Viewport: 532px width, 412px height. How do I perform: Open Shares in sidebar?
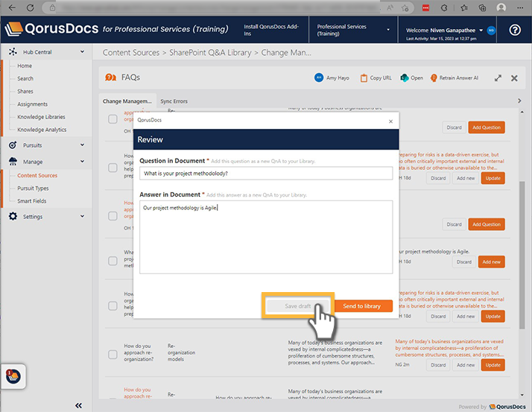coord(25,92)
